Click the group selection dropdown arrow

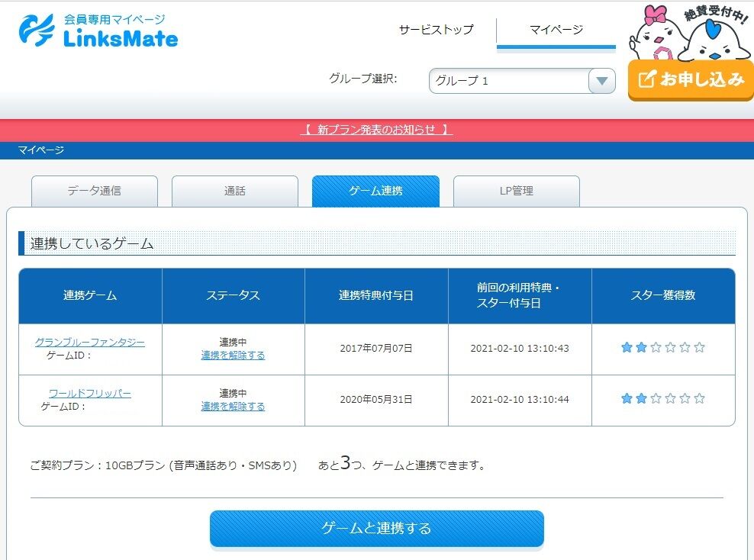click(x=602, y=81)
